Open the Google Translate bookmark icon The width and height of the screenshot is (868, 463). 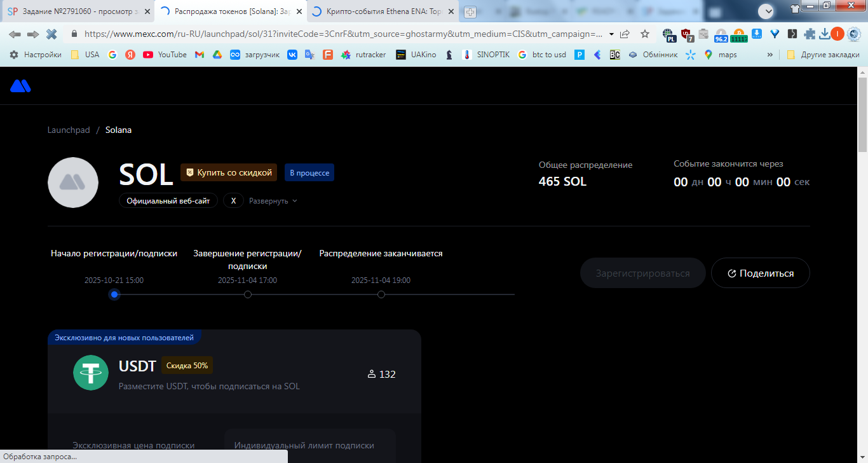point(309,55)
